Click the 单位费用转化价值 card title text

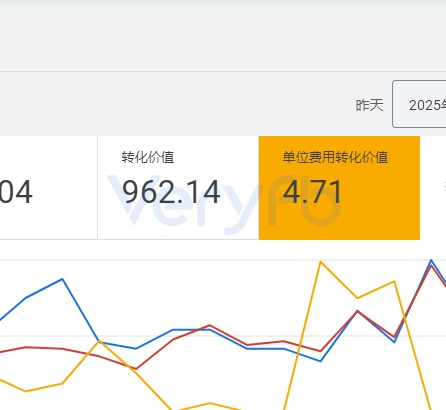335,157
